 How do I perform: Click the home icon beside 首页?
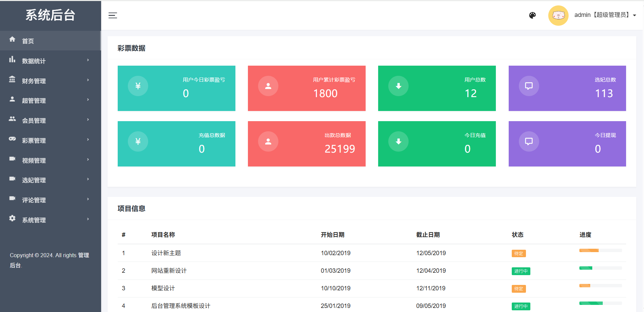coord(13,39)
